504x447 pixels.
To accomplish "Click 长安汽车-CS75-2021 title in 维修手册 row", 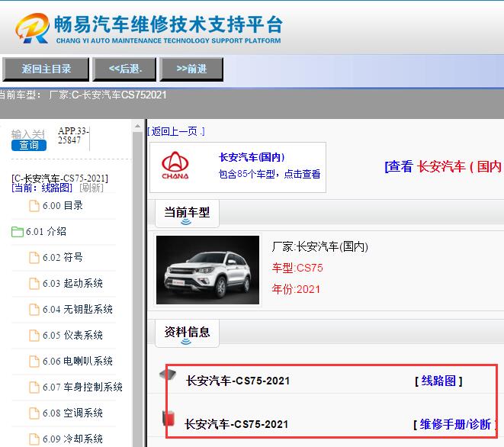I will 236,424.
